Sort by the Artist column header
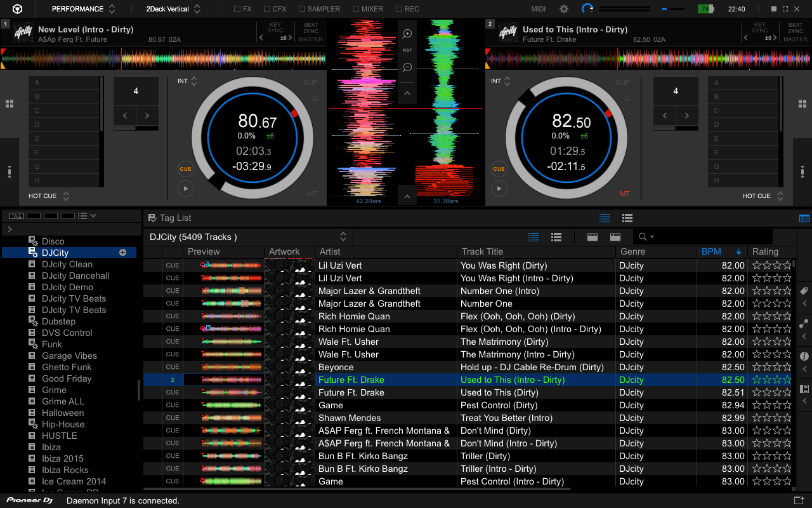Image resolution: width=812 pixels, height=508 pixels. (386, 251)
